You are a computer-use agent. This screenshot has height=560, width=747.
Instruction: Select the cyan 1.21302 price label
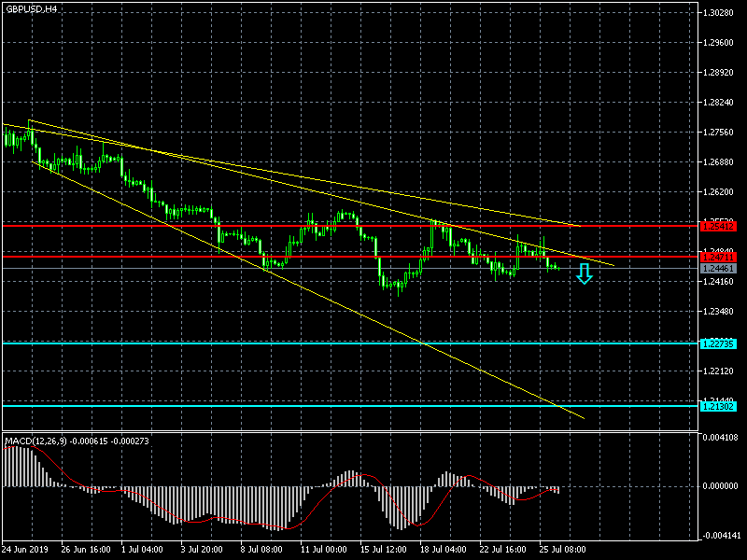point(718,406)
